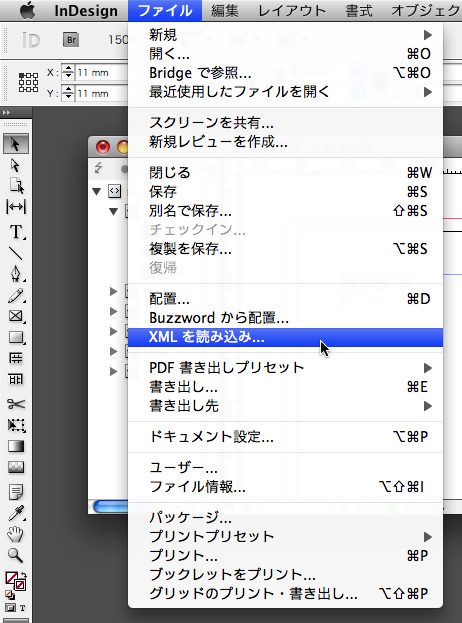462x623 pixels.
Task: Choose プリント... menu item
Action: coord(286,555)
